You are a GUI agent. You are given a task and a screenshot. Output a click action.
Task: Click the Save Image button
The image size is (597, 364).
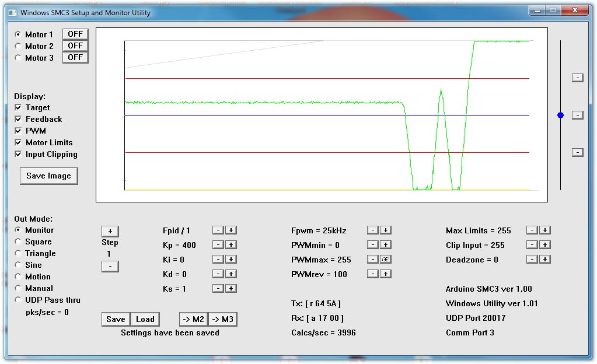pos(48,176)
